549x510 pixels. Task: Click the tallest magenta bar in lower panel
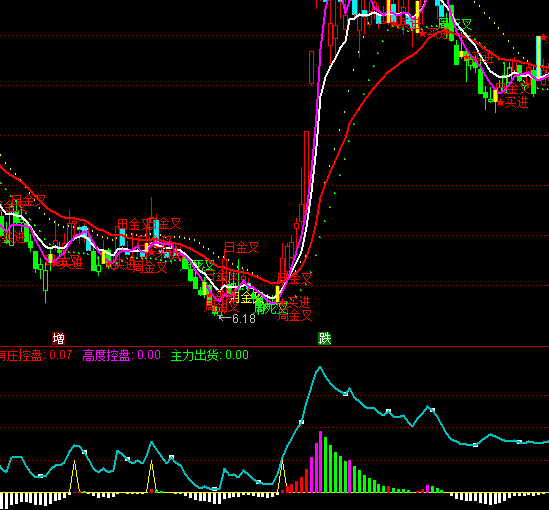(x=320, y=462)
